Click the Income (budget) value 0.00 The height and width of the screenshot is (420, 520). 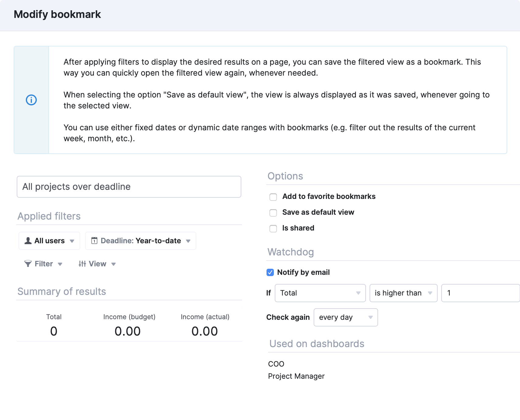(128, 331)
